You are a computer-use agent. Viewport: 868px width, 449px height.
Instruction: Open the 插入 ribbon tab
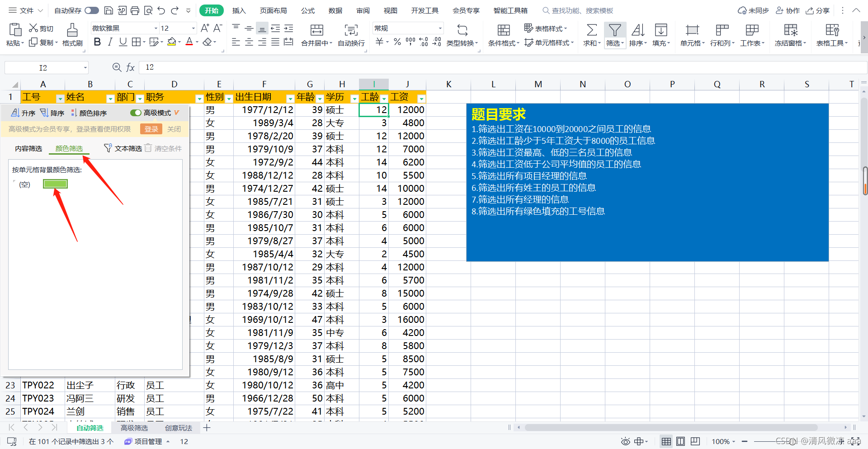[x=239, y=10]
